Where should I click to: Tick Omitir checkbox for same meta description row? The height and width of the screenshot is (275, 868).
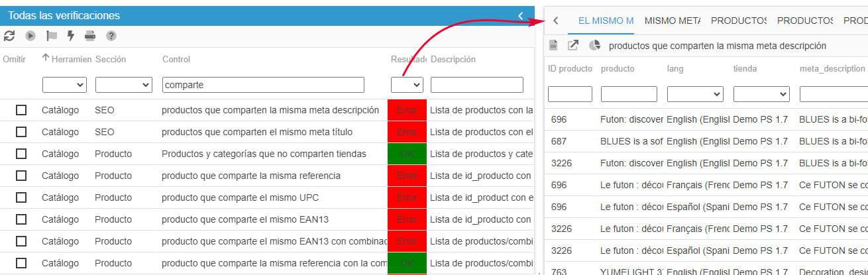click(x=21, y=110)
